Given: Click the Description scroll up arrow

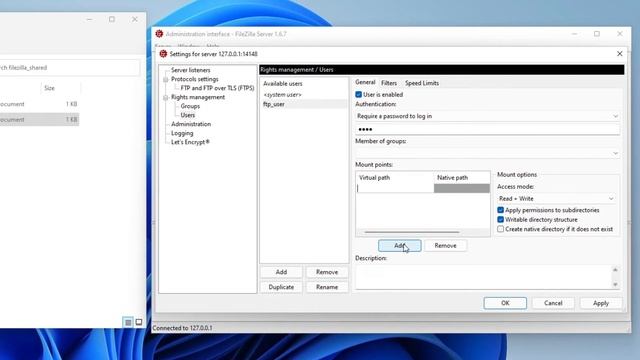Looking at the screenshot, I should [x=615, y=270].
